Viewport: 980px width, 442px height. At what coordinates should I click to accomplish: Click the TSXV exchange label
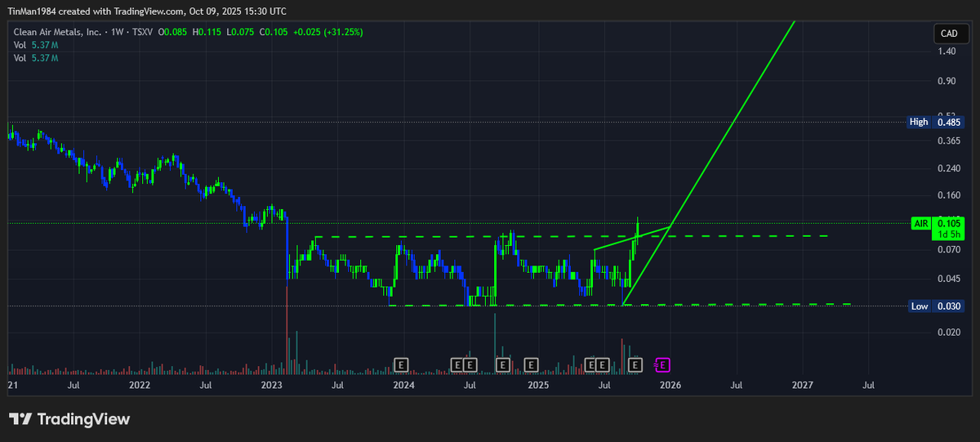(141, 32)
